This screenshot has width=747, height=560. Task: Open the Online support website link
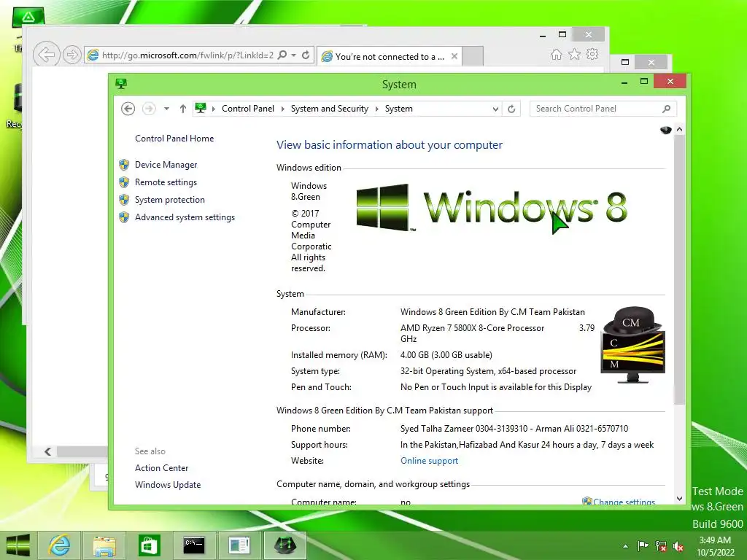(429, 461)
